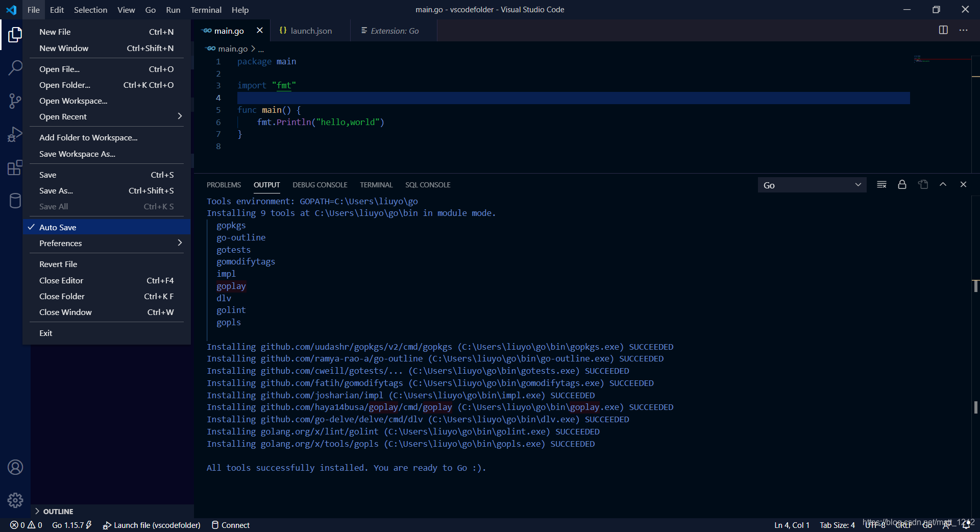Click the Connect database status item

pos(230,525)
